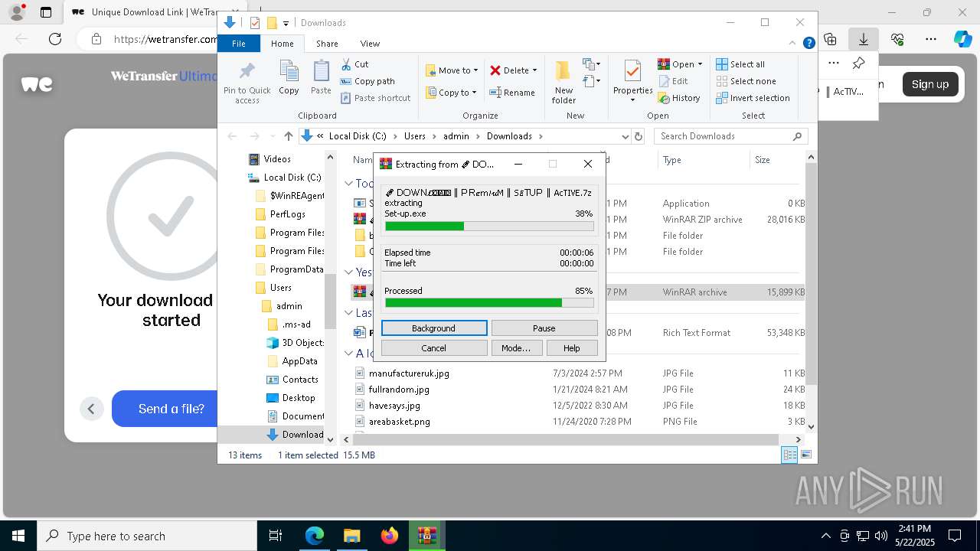Click Edit in Open group
The height and width of the screenshot is (551, 980).
(x=673, y=81)
